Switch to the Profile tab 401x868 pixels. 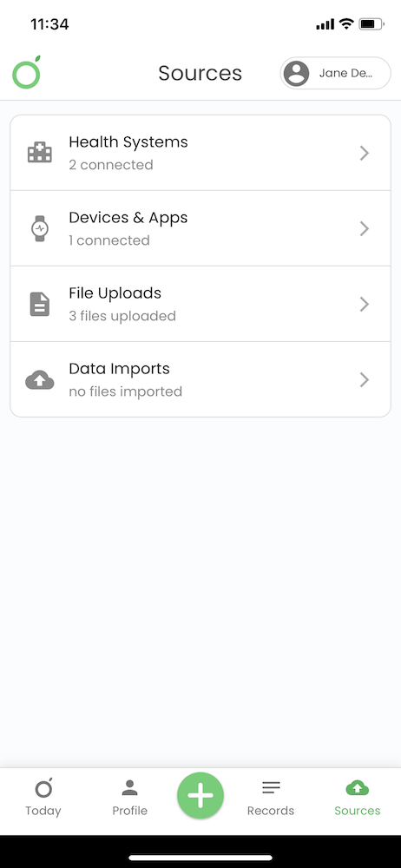pos(129,797)
